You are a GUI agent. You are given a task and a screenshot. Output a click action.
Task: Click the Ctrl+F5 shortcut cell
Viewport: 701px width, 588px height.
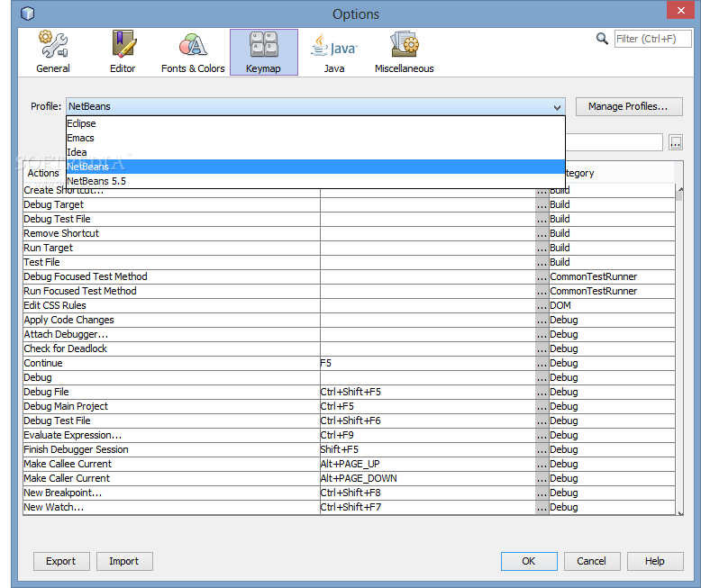tap(428, 407)
